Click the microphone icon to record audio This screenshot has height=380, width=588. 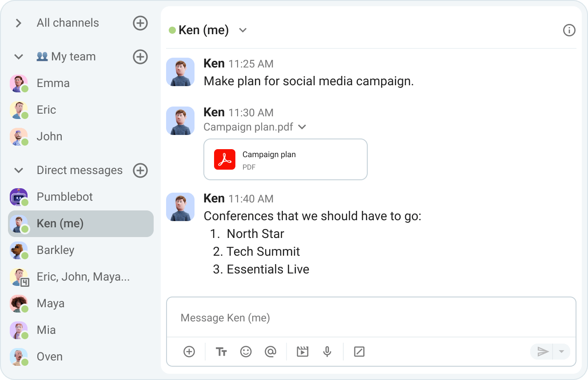(x=327, y=351)
